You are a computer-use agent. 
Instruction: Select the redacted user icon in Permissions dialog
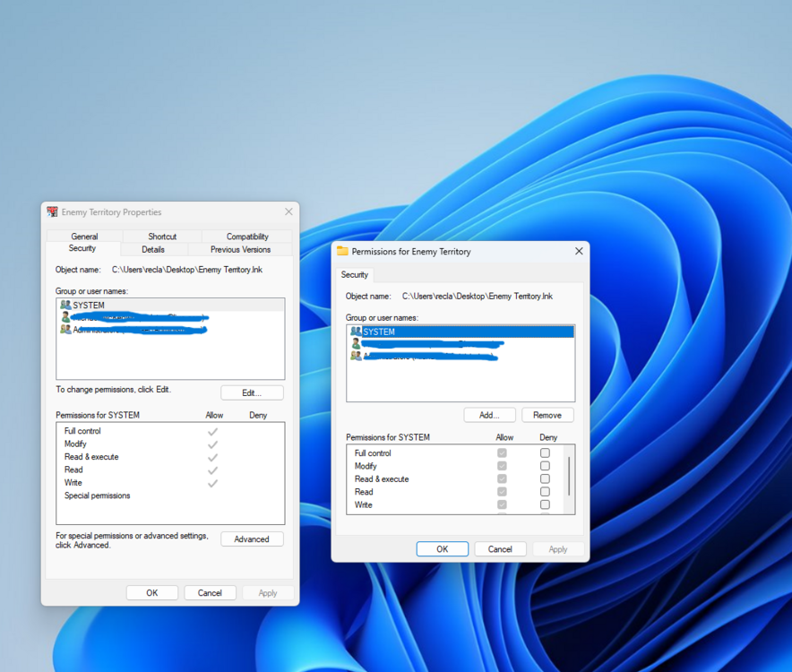point(356,344)
